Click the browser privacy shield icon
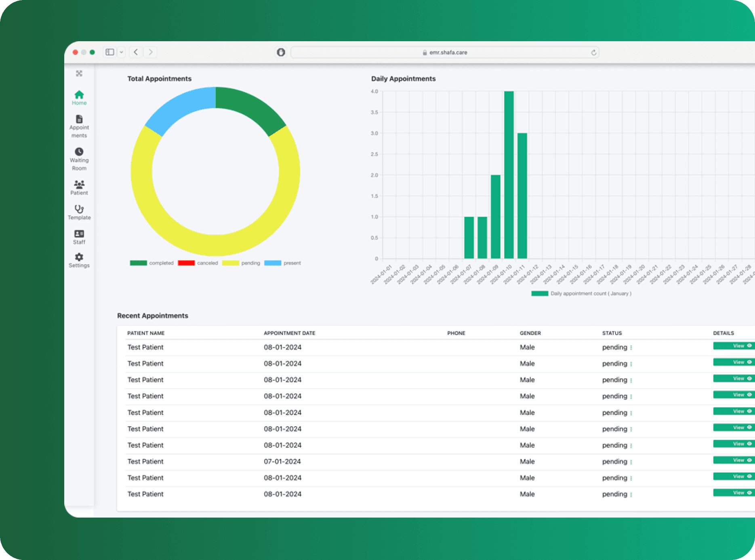Image resolution: width=755 pixels, height=560 pixels. pos(281,52)
